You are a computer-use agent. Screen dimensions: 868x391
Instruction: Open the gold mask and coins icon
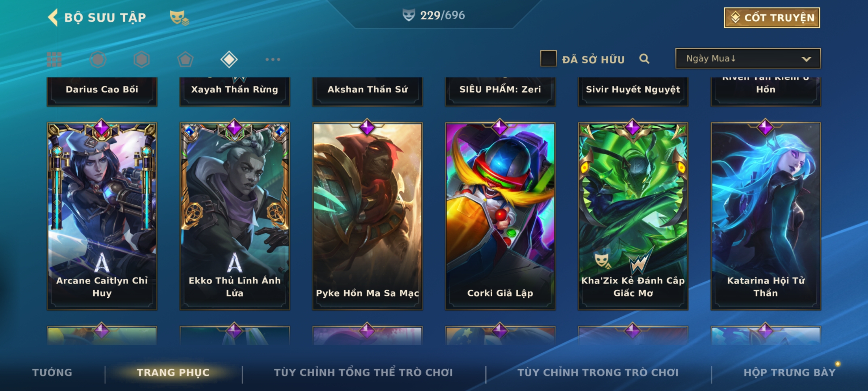point(179,17)
